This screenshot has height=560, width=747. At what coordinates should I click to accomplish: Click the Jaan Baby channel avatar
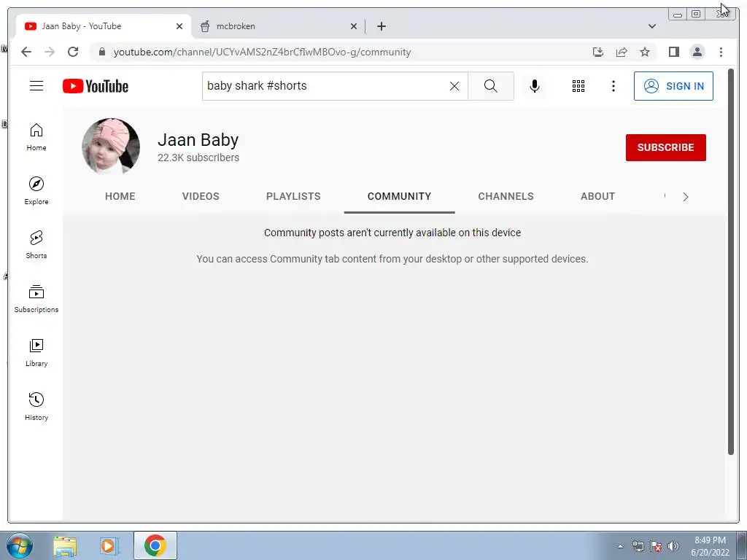111,146
